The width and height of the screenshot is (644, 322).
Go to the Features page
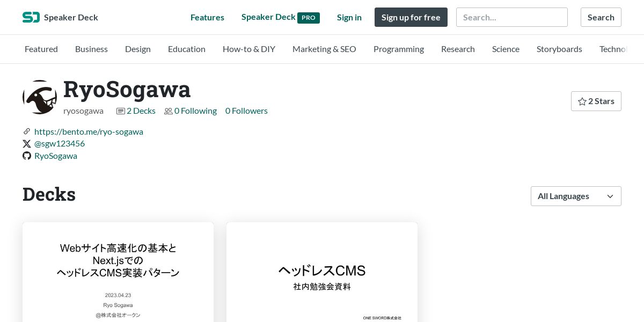(x=207, y=17)
